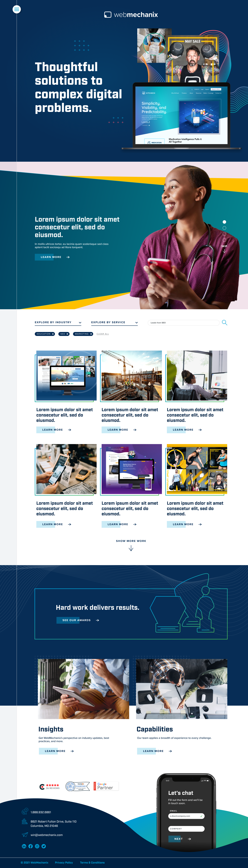Open the Capabilities overhead desk photo
The image size is (248, 868).
182,689
